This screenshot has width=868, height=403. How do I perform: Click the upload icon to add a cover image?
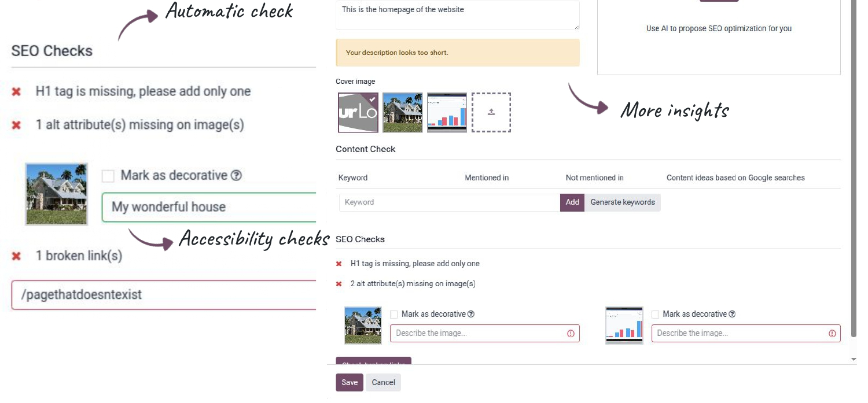[491, 112]
